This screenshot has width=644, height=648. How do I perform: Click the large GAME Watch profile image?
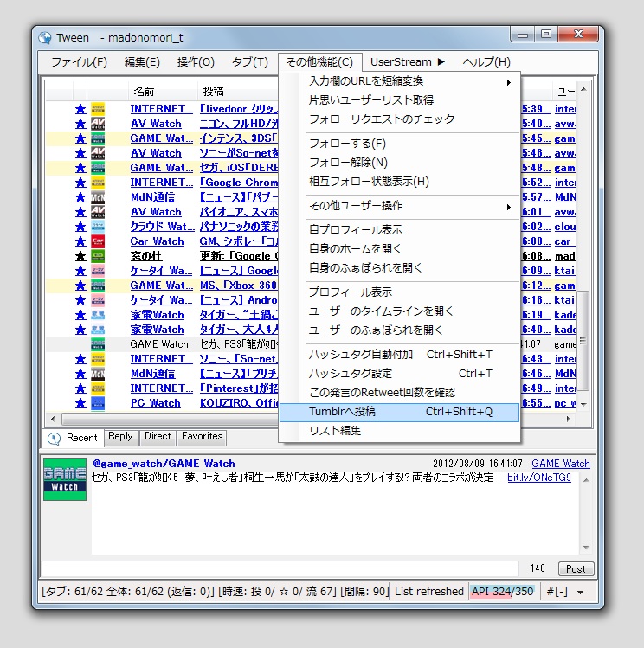65,479
